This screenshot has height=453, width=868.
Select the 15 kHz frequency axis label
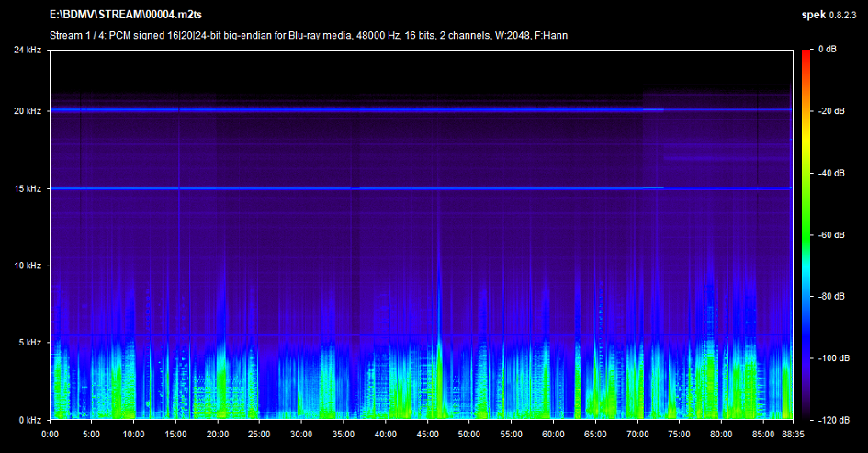coord(26,188)
